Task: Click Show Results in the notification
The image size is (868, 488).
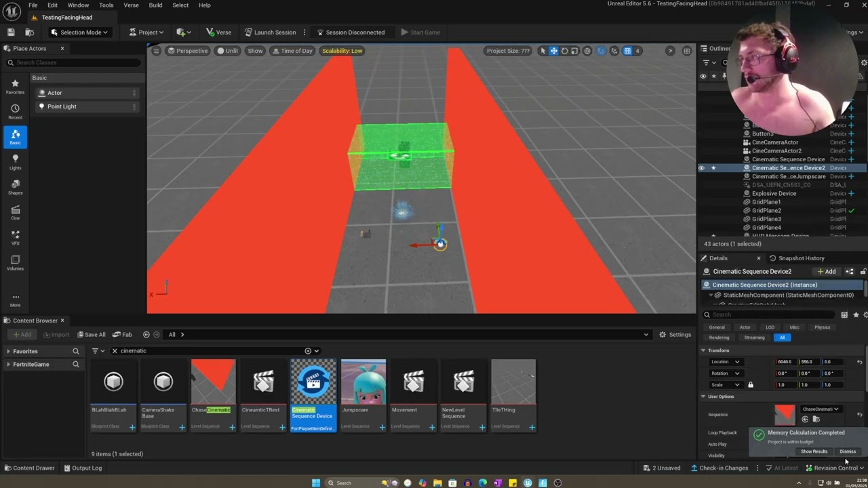Action: coord(814,451)
